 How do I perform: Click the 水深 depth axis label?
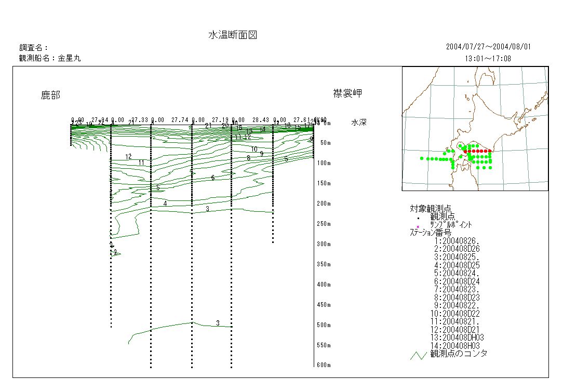point(359,123)
